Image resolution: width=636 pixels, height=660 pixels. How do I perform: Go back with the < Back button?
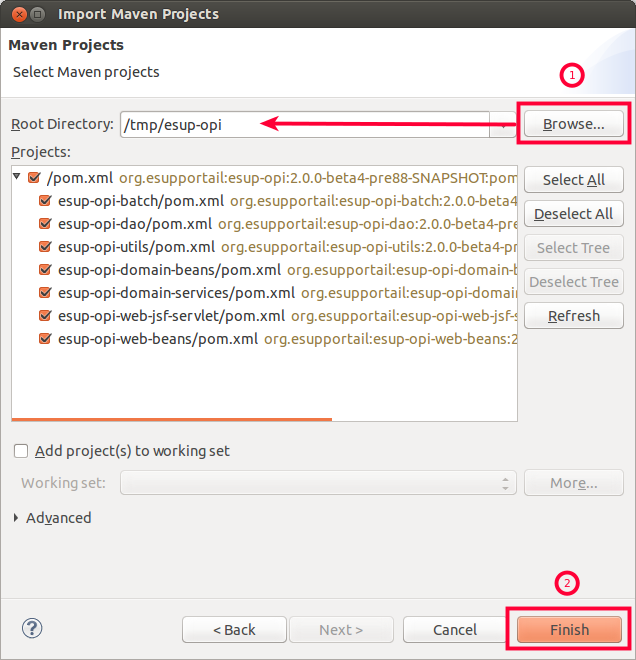(x=234, y=630)
